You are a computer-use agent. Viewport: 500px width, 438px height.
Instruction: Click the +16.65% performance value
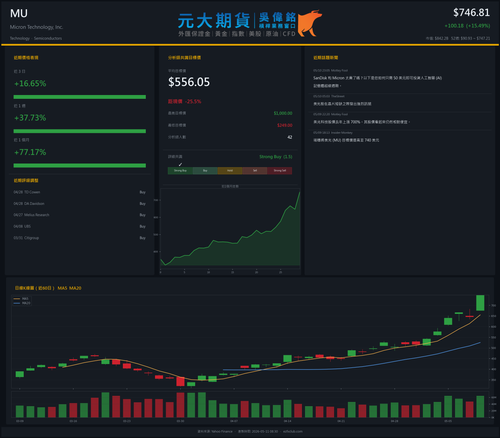(x=30, y=83)
